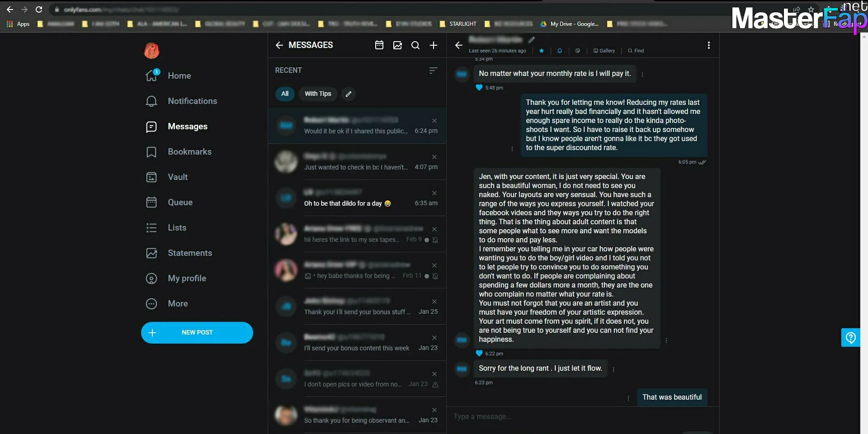Search messages with the magnifier icon
The width and height of the screenshot is (868, 434).
pos(415,45)
